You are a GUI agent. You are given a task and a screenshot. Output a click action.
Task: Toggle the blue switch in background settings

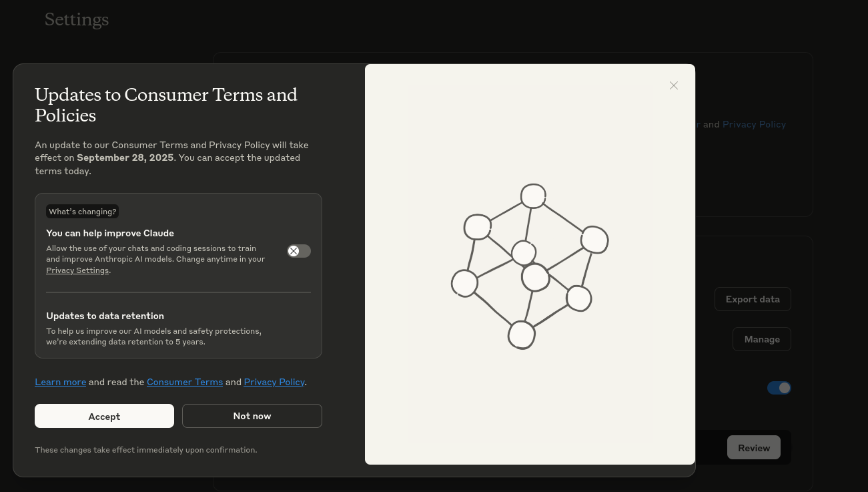(779, 388)
